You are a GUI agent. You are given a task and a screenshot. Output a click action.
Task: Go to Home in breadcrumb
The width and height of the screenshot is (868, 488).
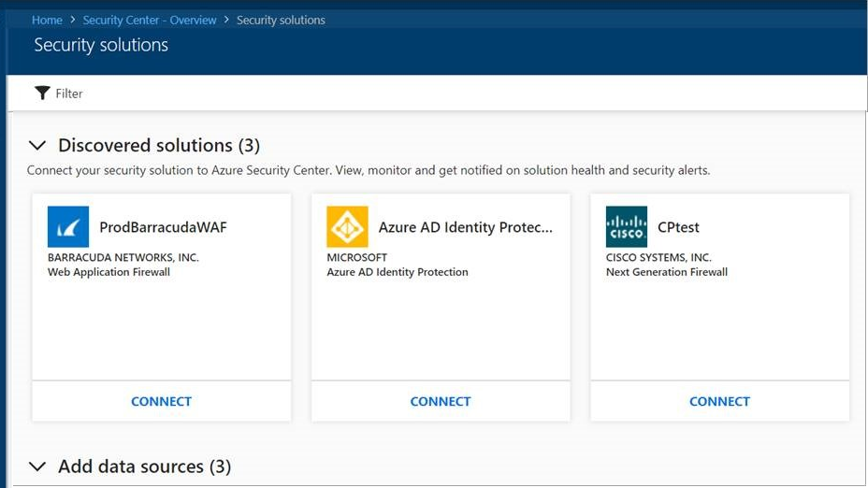[x=47, y=20]
